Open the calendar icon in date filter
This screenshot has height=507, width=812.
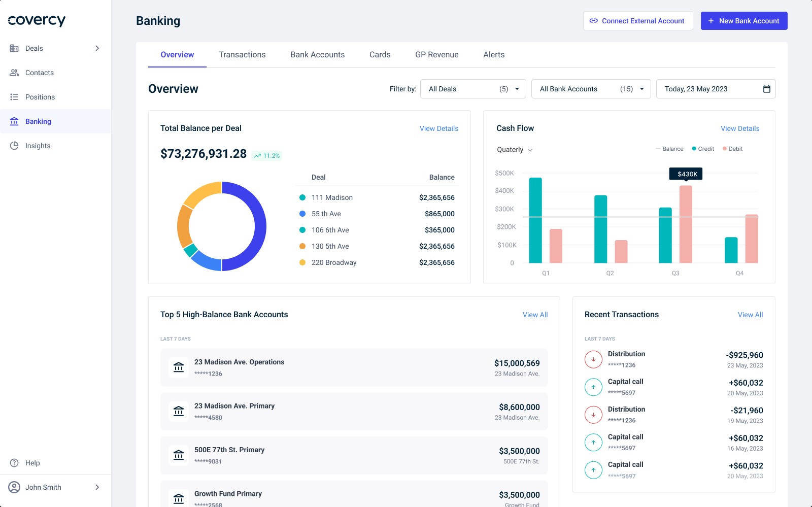(x=766, y=88)
